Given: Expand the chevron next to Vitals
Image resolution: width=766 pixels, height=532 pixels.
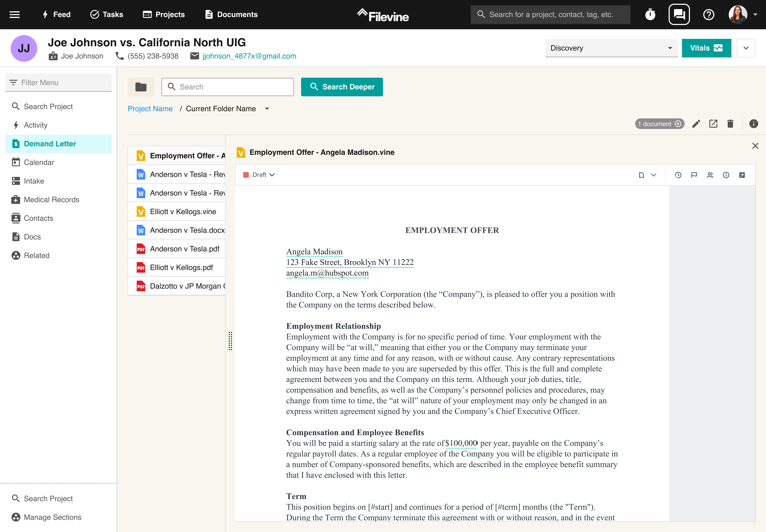Looking at the screenshot, I should point(746,48).
